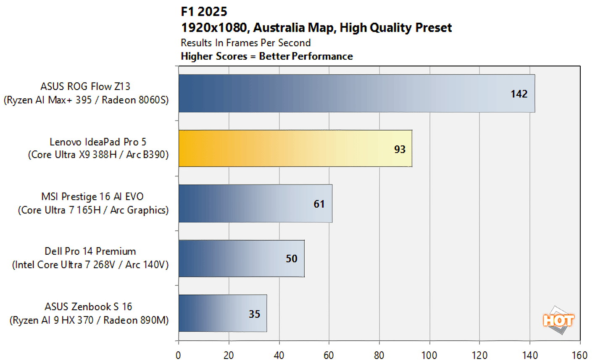Click the MSI Prestige 16 AI EVO bar
Image resolution: width=595 pixels, height=364 pixels.
255,203
